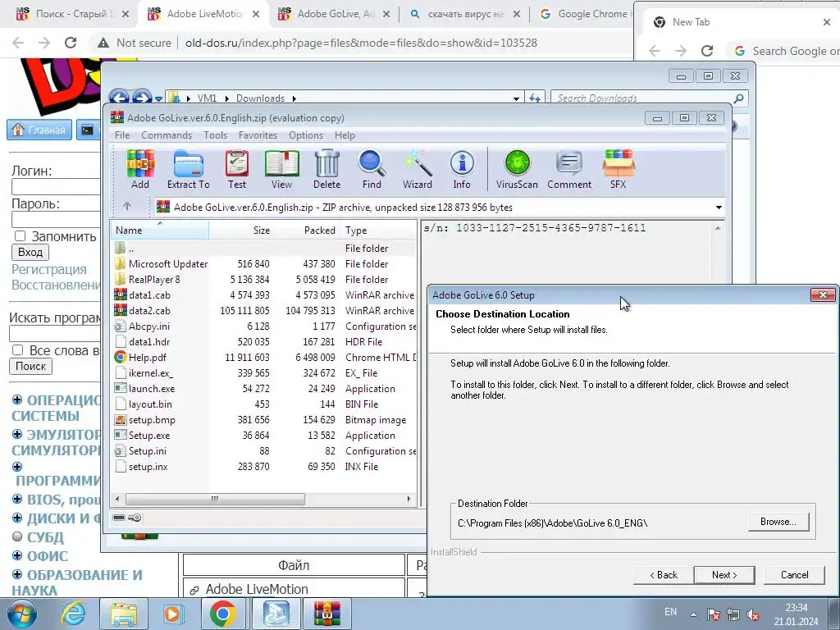Image resolution: width=840 pixels, height=630 pixels.
Task: Launch the Wizard tool
Action: pyautogui.click(x=418, y=169)
